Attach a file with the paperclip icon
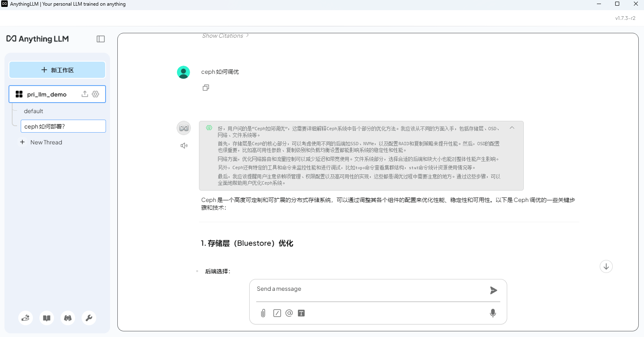This screenshot has height=337, width=644. coord(263,313)
